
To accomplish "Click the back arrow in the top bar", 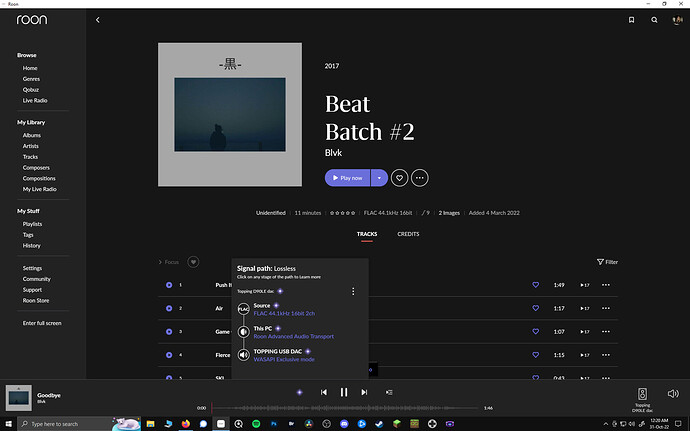I will [97, 20].
